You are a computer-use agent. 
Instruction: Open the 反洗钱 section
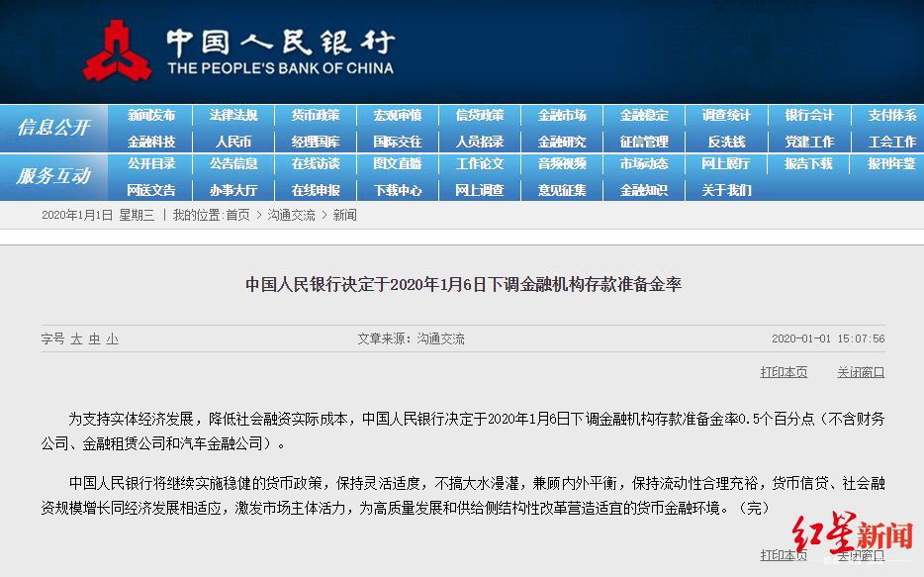726,142
